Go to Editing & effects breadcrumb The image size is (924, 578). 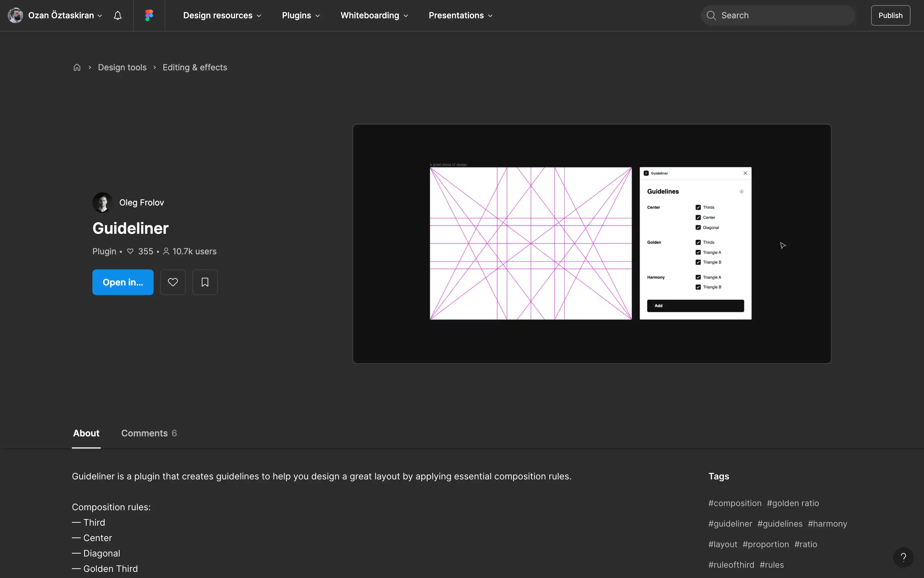point(195,67)
